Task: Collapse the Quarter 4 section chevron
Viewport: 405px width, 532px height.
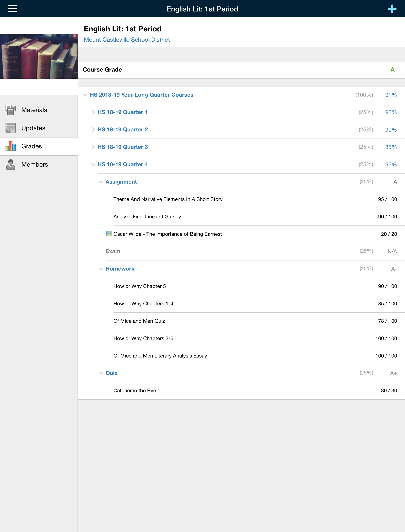Action: pos(93,165)
